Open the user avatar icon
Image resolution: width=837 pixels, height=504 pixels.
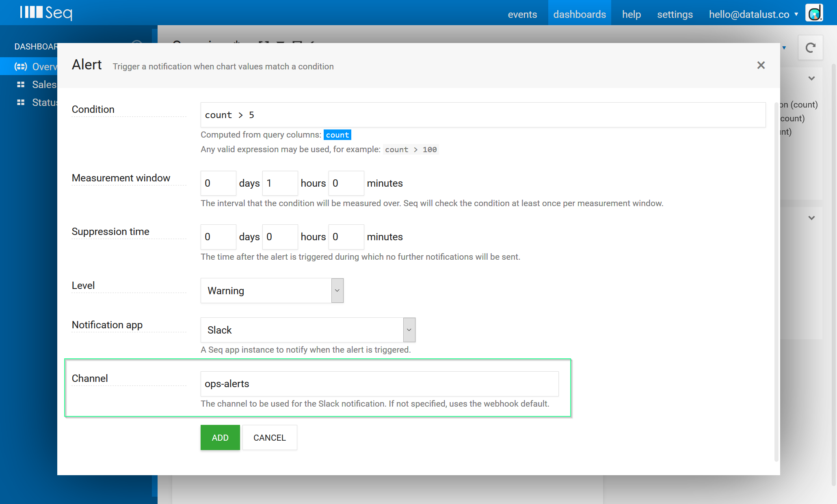point(814,13)
